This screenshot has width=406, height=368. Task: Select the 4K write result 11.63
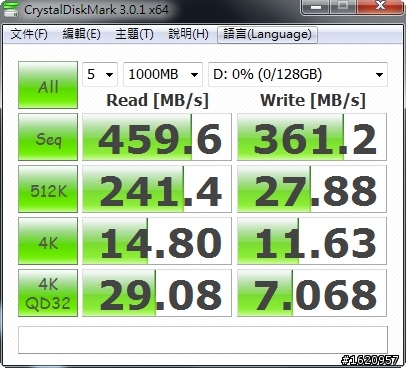click(x=312, y=241)
